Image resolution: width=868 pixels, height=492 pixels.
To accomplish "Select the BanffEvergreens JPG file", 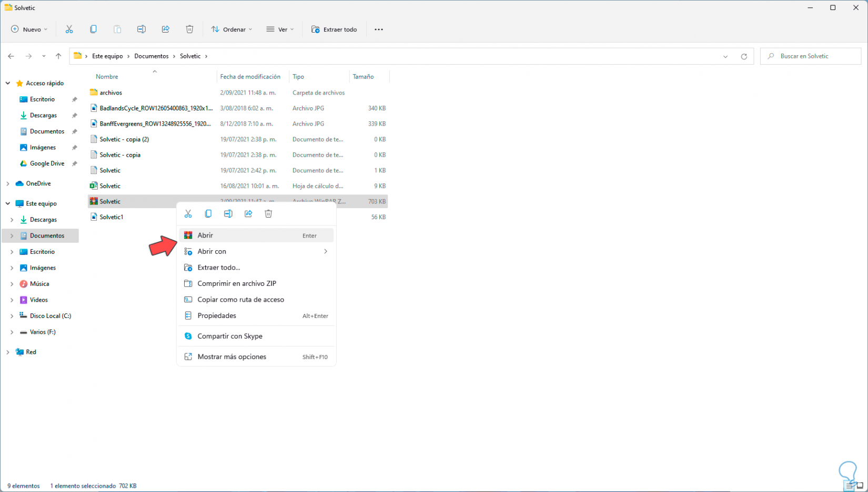I will (238, 124).
